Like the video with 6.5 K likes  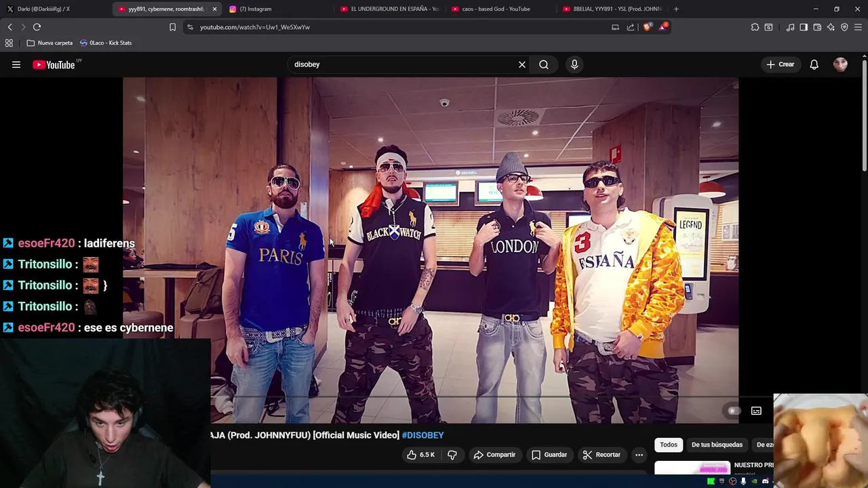click(420, 455)
